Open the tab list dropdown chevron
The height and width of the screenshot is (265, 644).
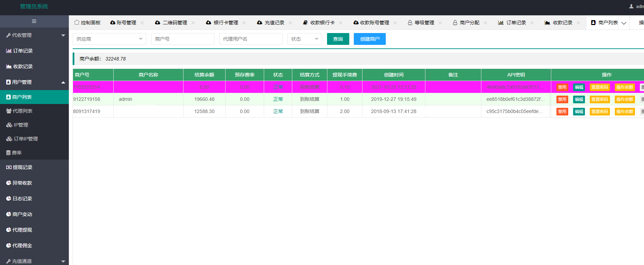point(624,23)
